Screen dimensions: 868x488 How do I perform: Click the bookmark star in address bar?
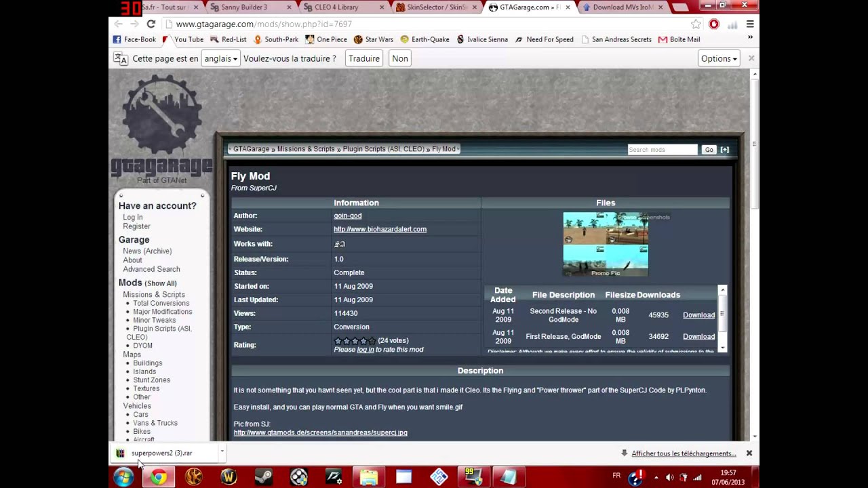tap(696, 24)
